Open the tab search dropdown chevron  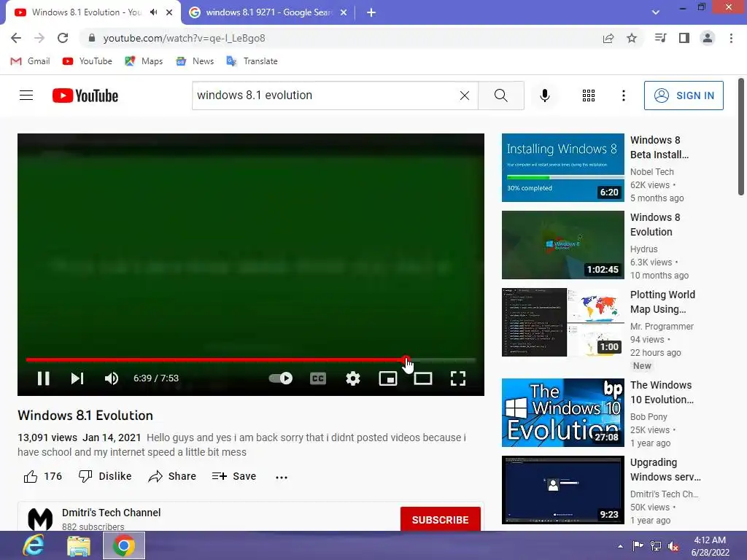click(x=656, y=12)
